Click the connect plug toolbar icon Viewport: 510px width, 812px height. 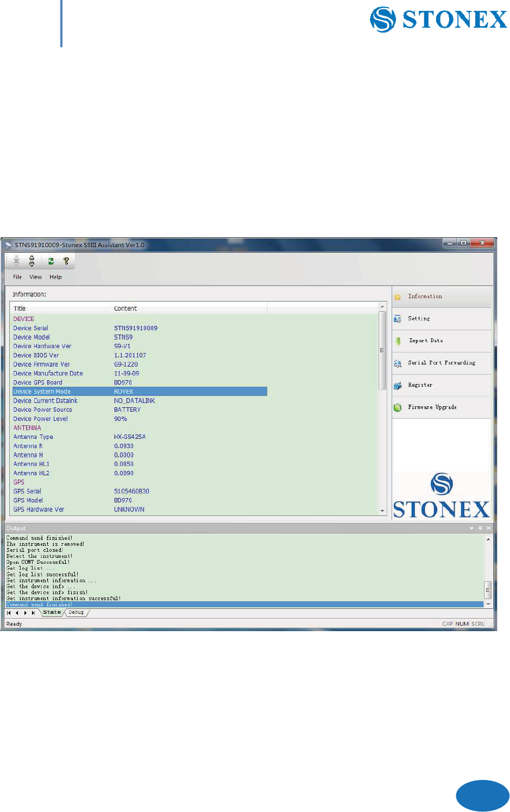(16, 261)
